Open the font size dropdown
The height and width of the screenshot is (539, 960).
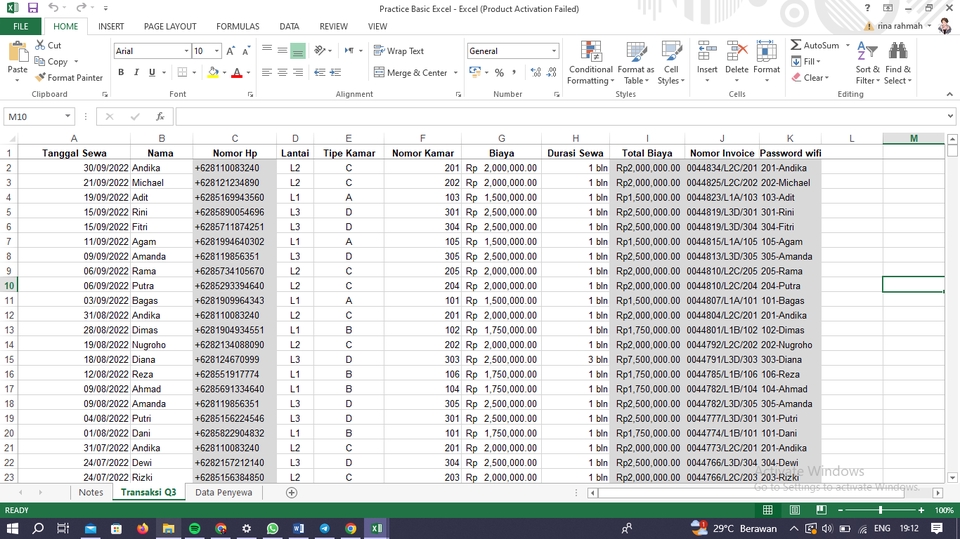(216, 51)
